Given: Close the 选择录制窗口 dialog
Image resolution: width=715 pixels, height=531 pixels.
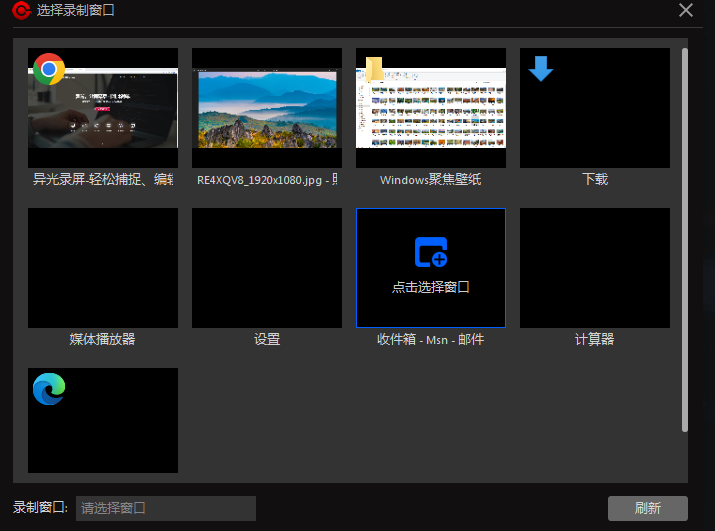Looking at the screenshot, I should [686, 10].
